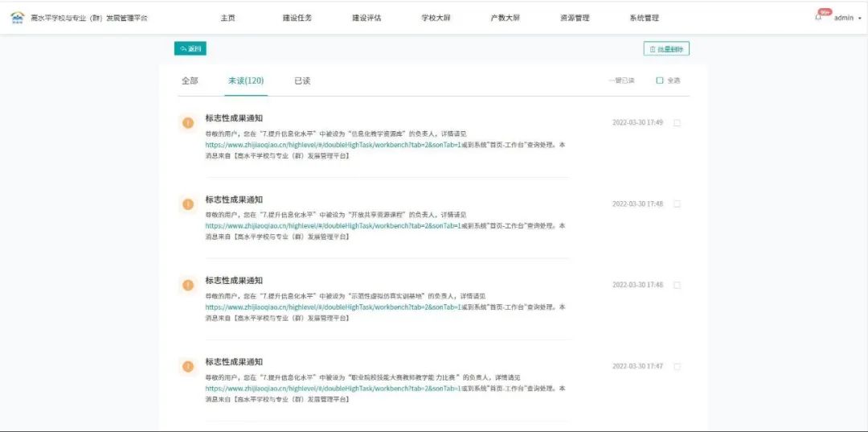Open workbench link in 教师教学能力比赛 message

coord(334,389)
